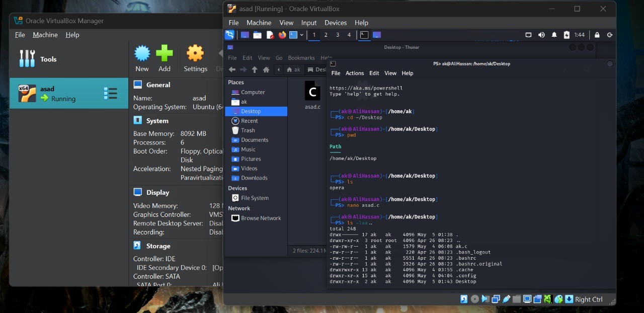This screenshot has height=313, width=644.
Task: Switch to workspace 4 in Kali panel
Action: point(349,35)
